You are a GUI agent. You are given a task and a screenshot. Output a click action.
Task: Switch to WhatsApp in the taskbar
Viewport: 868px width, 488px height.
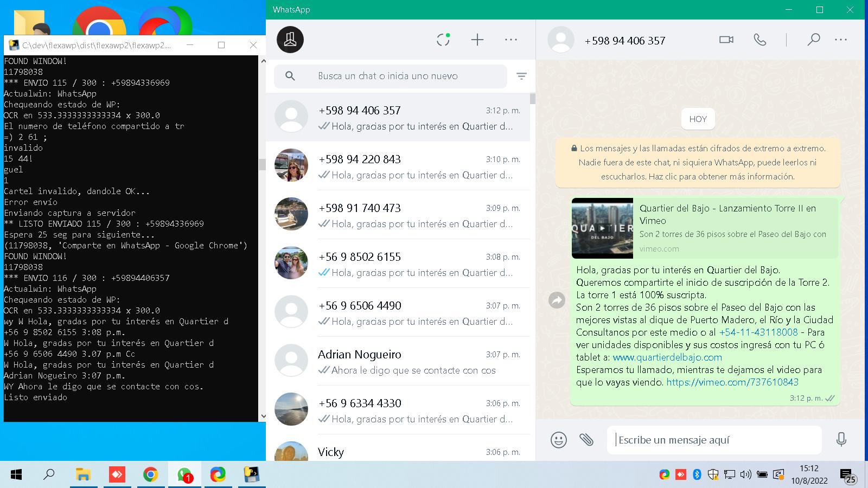pyautogui.click(x=184, y=475)
